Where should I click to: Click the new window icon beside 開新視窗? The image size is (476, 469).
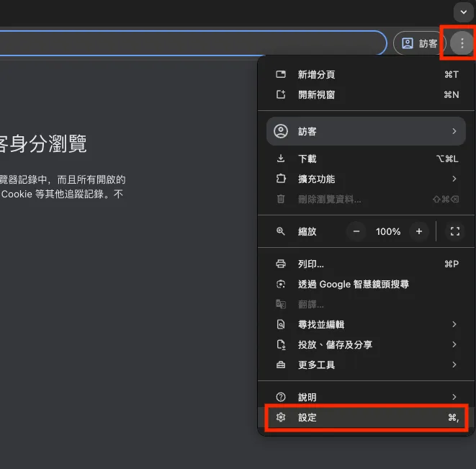click(281, 94)
